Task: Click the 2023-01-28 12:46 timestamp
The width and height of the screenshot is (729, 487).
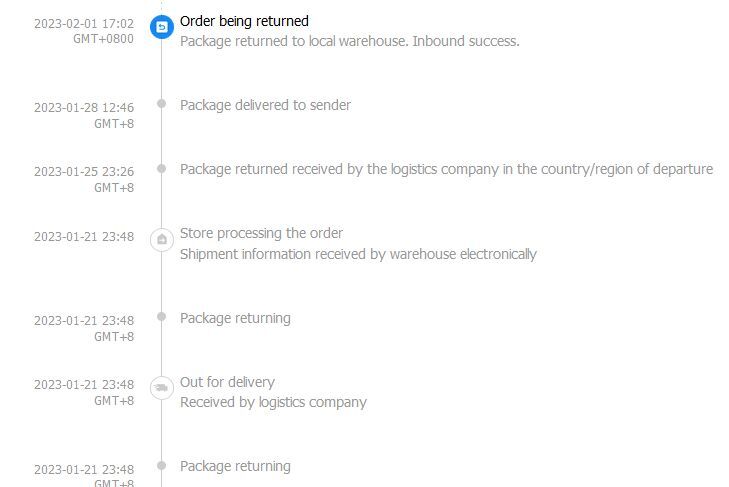Action: click(x=84, y=108)
